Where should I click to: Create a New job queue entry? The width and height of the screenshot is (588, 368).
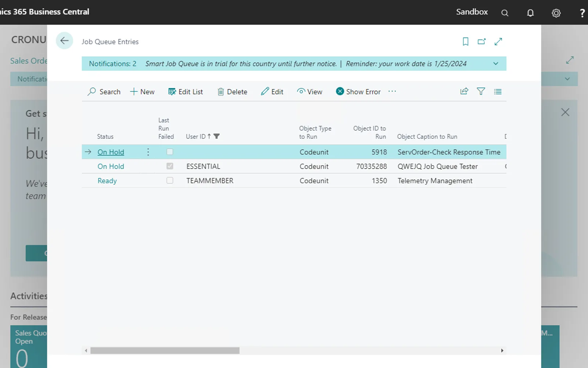(x=142, y=92)
